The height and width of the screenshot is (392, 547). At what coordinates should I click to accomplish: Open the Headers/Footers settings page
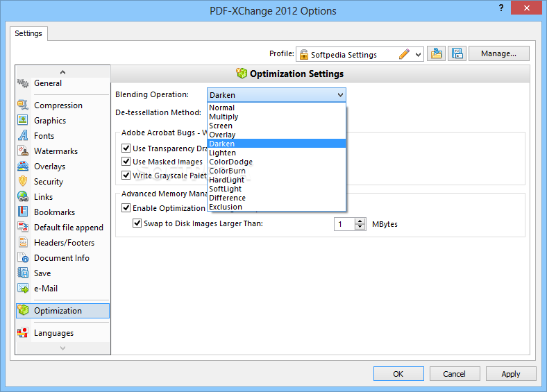click(x=64, y=243)
